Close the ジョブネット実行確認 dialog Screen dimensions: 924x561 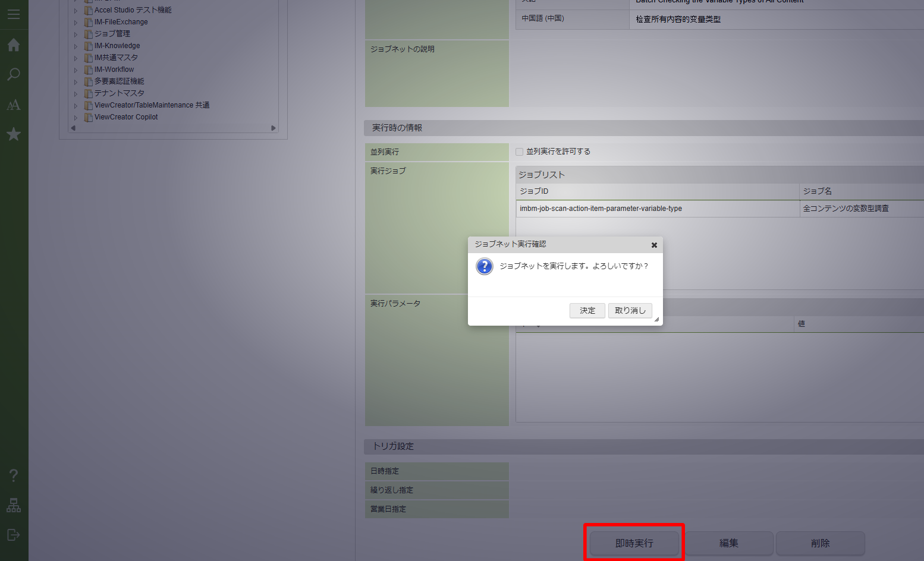654,245
